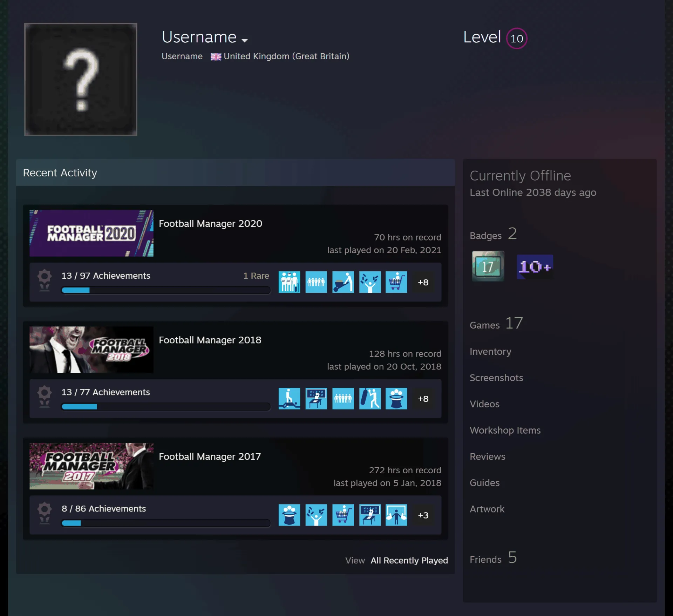Viewport: 673px width, 616px height.
Task: Click FM 2018 magic hat achievement icon
Action: click(x=396, y=398)
